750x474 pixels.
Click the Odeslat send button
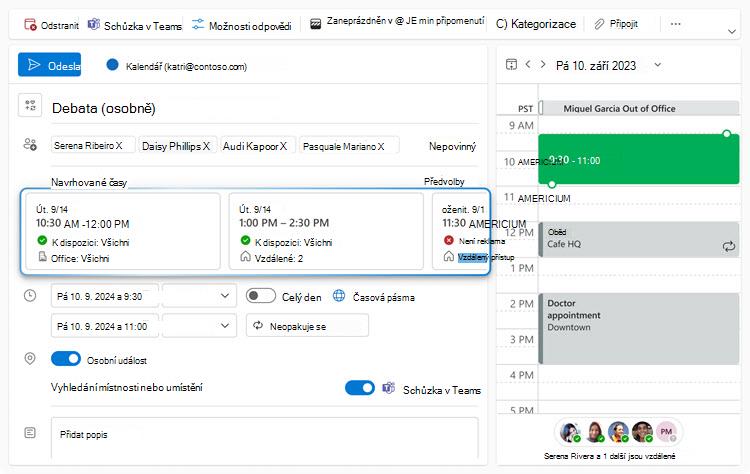pos(50,65)
